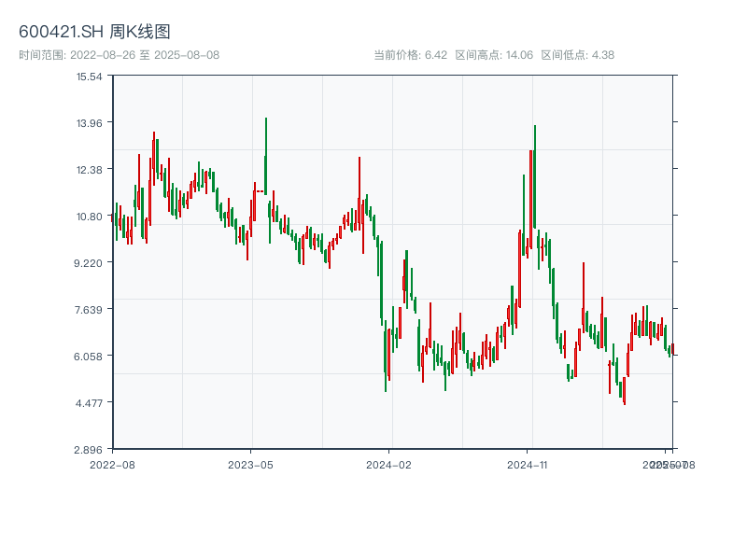Click the 6.058 y-axis price label
747x560 pixels.
(x=90, y=356)
